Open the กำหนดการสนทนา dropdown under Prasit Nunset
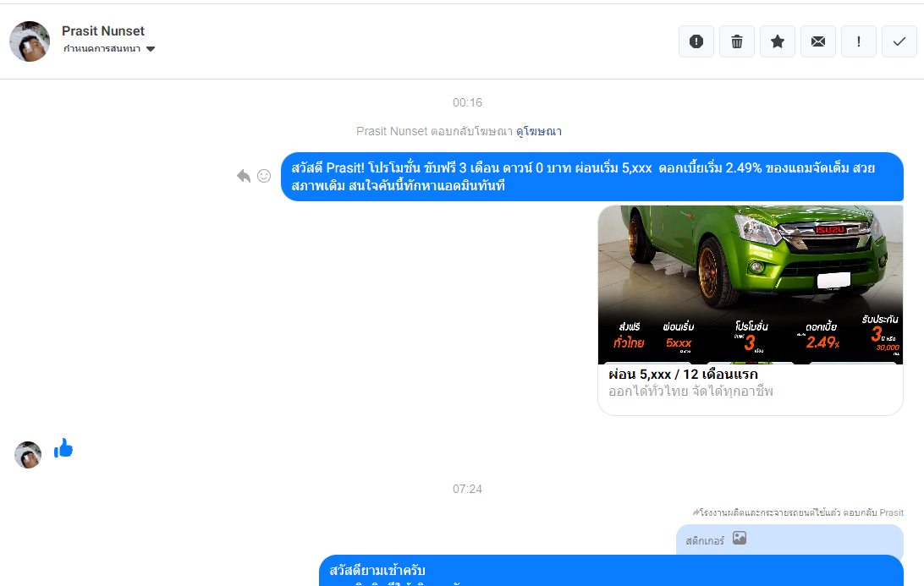924x586 pixels. tap(109, 49)
